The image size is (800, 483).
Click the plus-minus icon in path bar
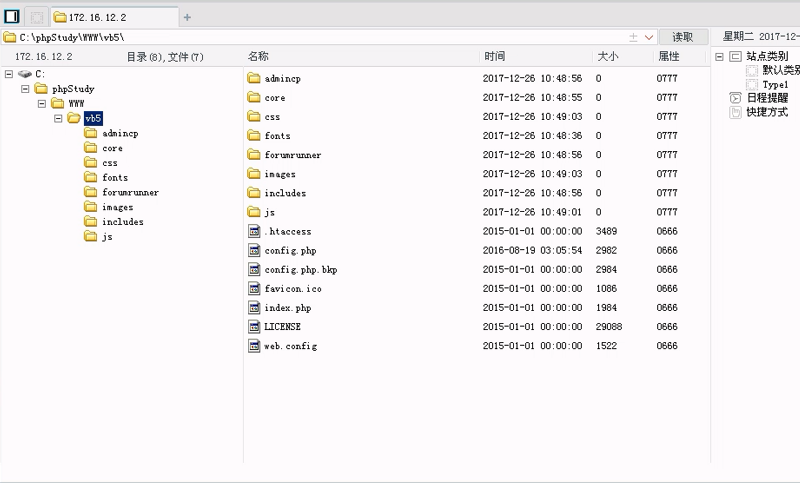[x=633, y=37]
